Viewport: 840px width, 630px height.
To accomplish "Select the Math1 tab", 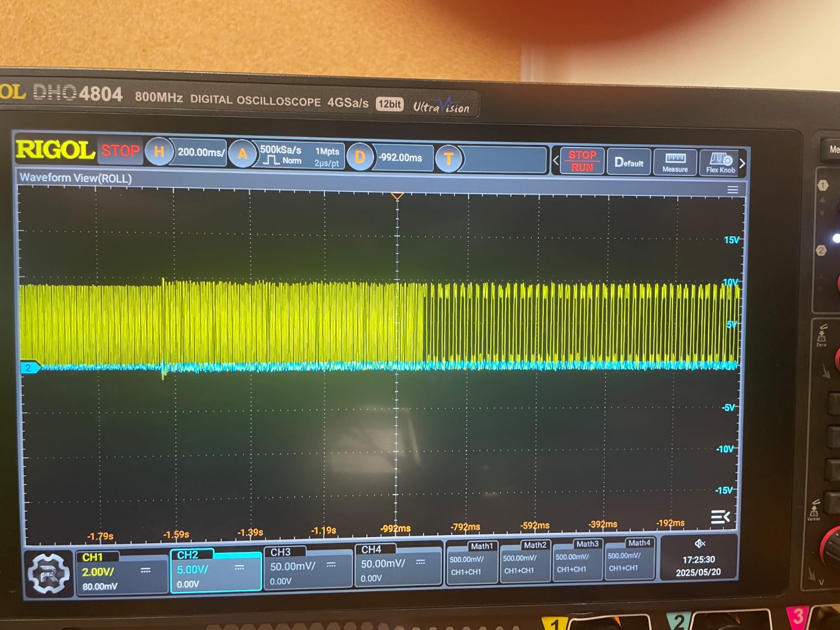I will pyautogui.click(x=481, y=547).
